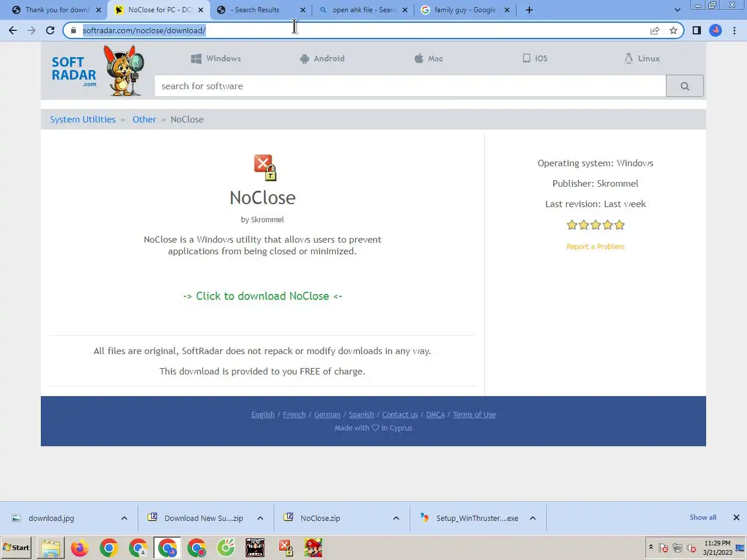Go back using the browser back arrow
This screenshot has width=747, height=560.
pos(13,30)
